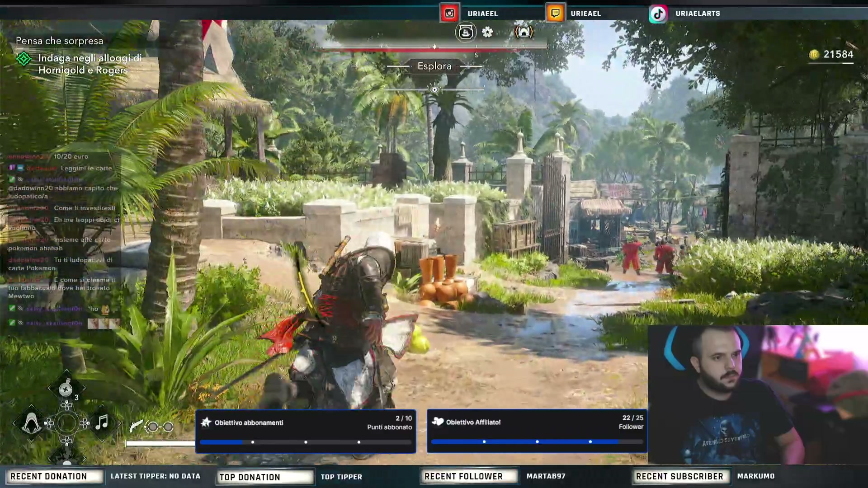868x488 pixels.
Task: Click the first ammo slot circle beside the pistol
Action: coord(153,427)
